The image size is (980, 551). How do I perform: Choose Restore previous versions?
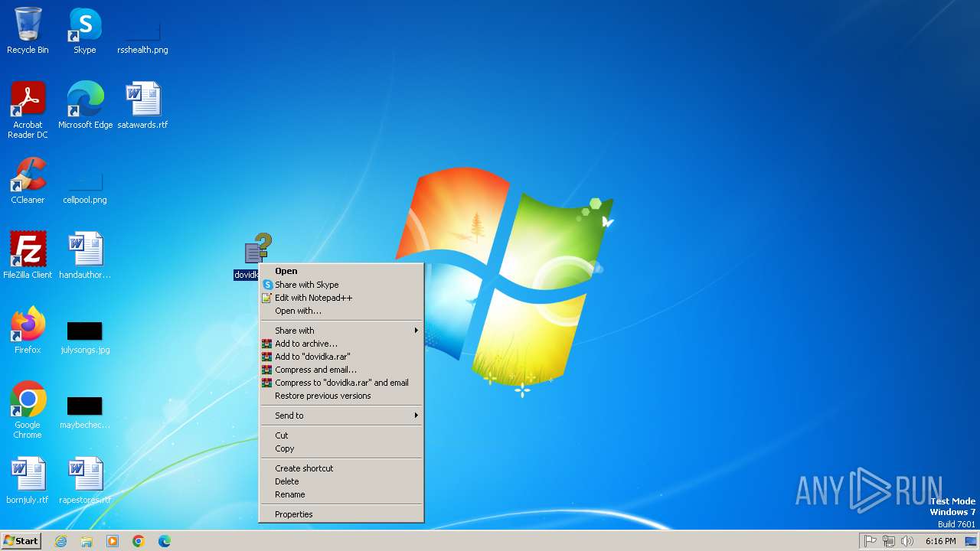341,396
